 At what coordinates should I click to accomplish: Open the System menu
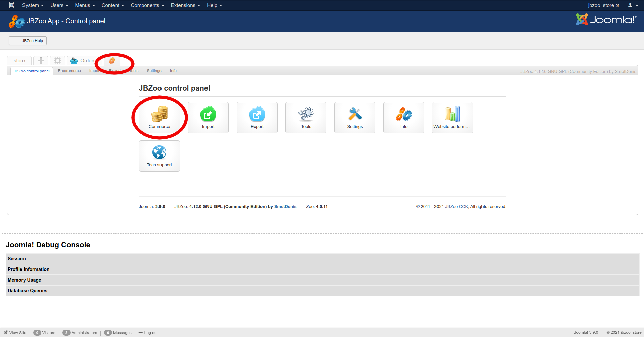[33, 5]
